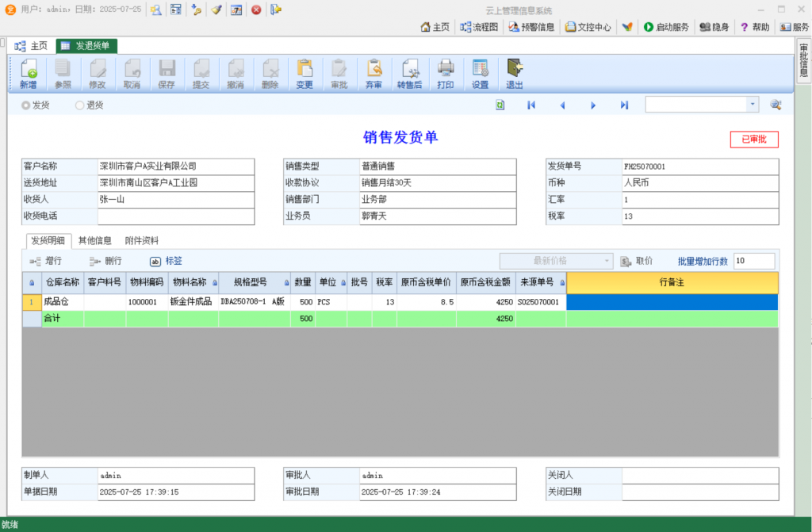Click the 物料名称 column header
The image size is (812, 532).
coord(193,282)
